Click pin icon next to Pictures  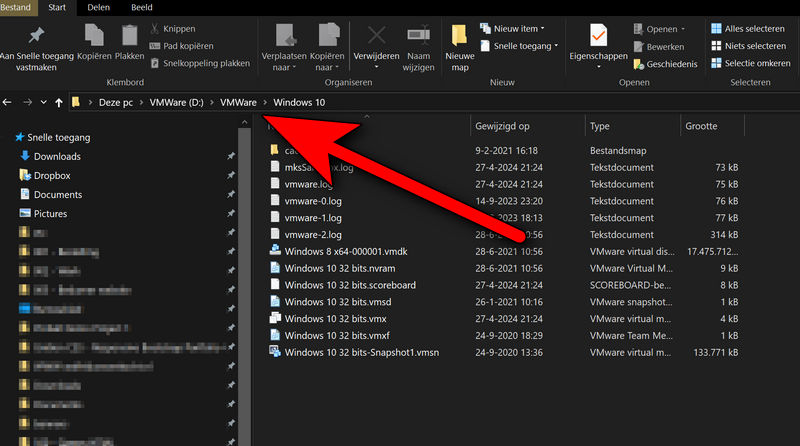coord(231,213)
